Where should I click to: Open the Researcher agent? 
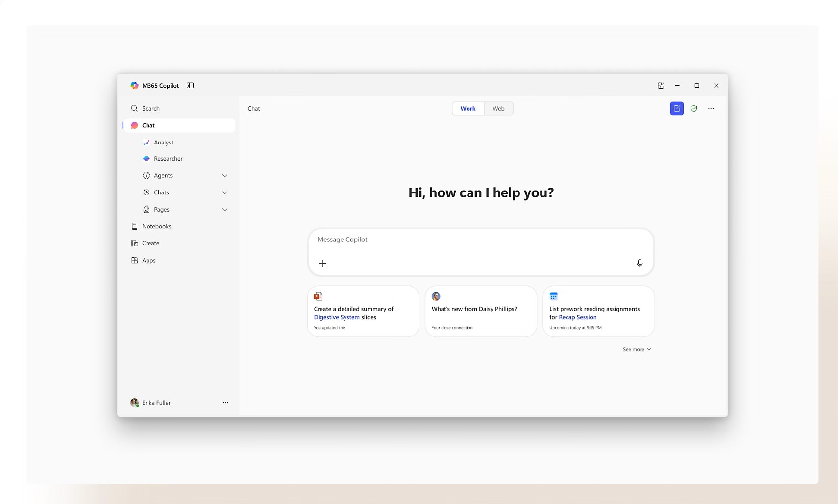[168, 159]
